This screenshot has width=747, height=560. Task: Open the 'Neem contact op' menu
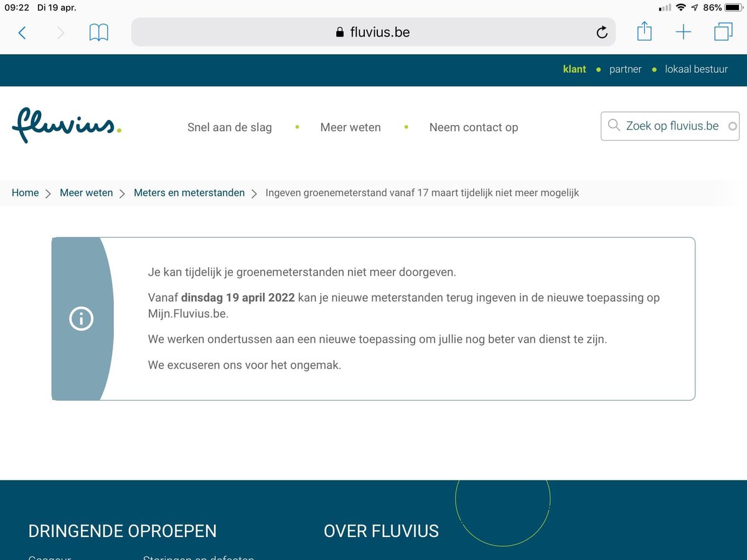[x=474, y=128]
